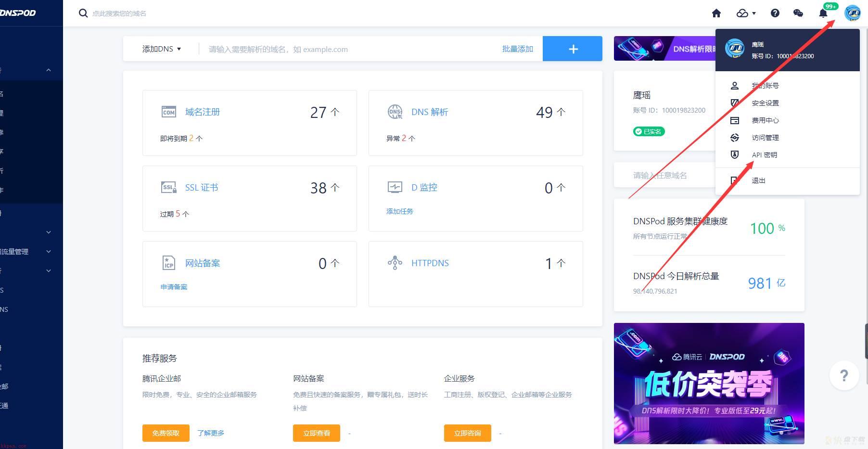Click the HTTPDNS node icon
The width and height of the screenshot is (868, 449).
coord(395,263)
